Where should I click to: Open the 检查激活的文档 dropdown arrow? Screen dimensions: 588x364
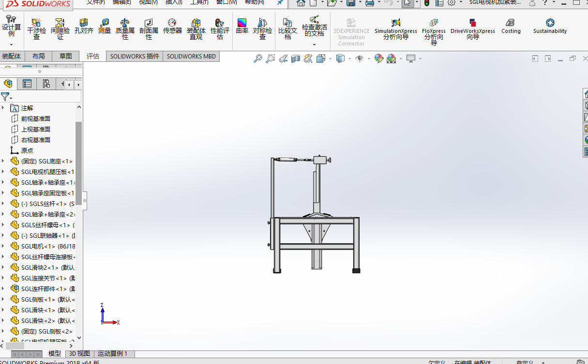point(314,44)
